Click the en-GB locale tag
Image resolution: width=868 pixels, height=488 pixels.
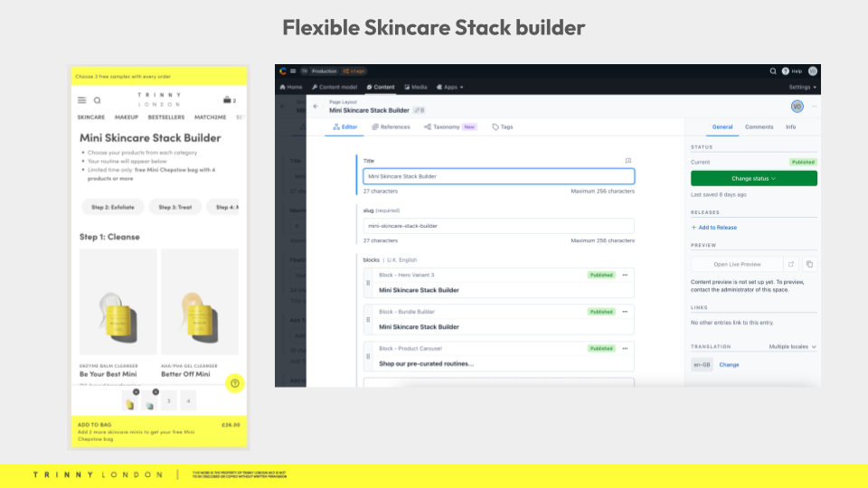click(x=702, y=364)
